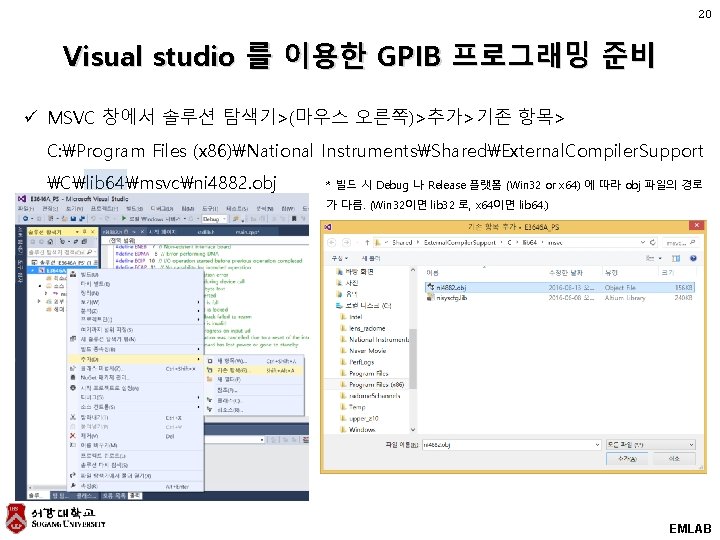Select PerfLogs folder in tree
This screenshot has height=540, width=720.
pos(357,362)
